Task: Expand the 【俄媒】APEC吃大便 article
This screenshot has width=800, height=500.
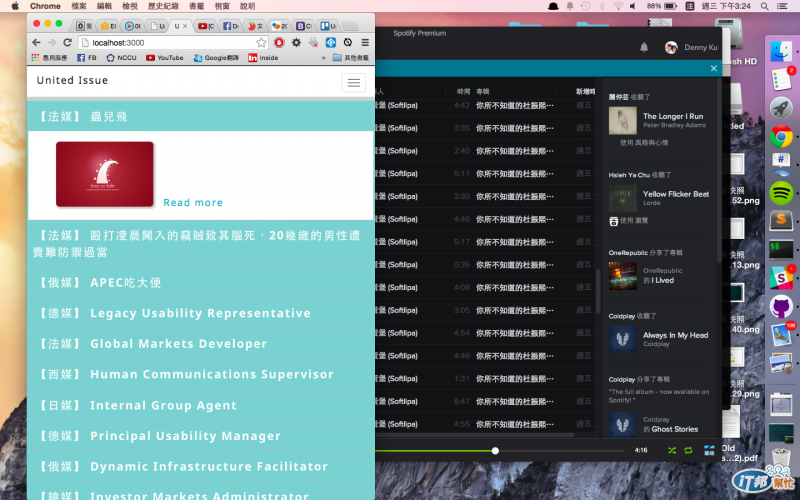Action: point(201,282)
